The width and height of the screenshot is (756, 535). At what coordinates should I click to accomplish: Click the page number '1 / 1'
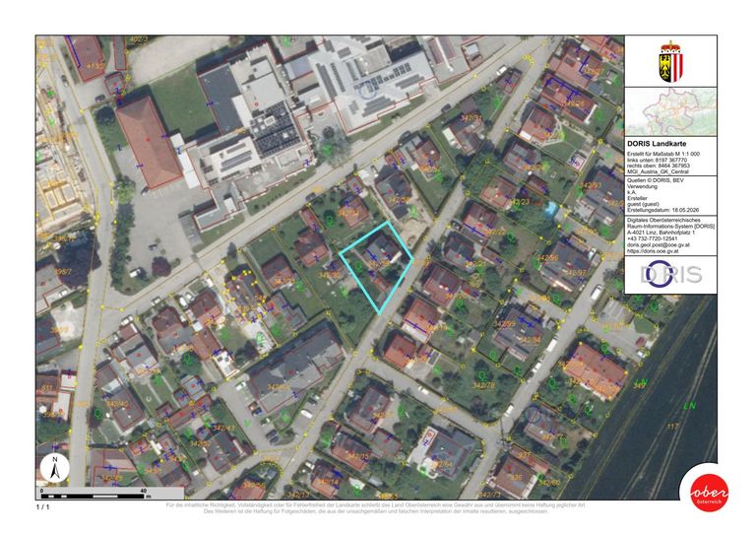click(x=42, y=507)
